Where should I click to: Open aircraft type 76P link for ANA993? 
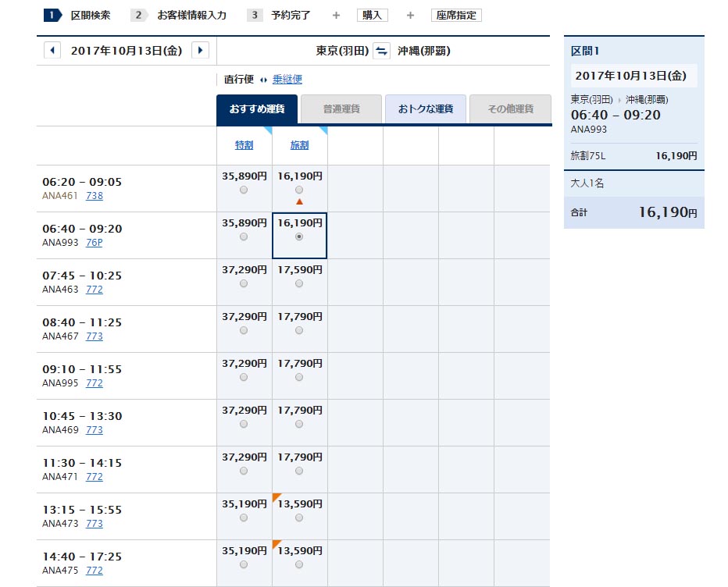point(94,243)
